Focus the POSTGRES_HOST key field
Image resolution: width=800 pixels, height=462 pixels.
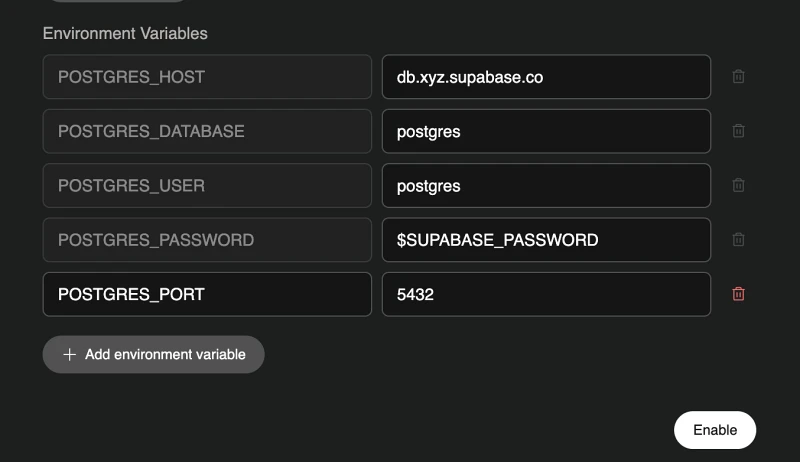point(207,76)
